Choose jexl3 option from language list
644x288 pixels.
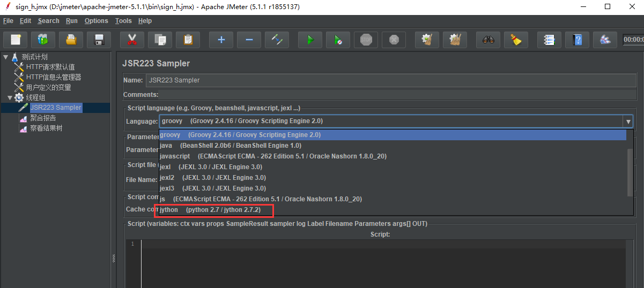[393, 188]
